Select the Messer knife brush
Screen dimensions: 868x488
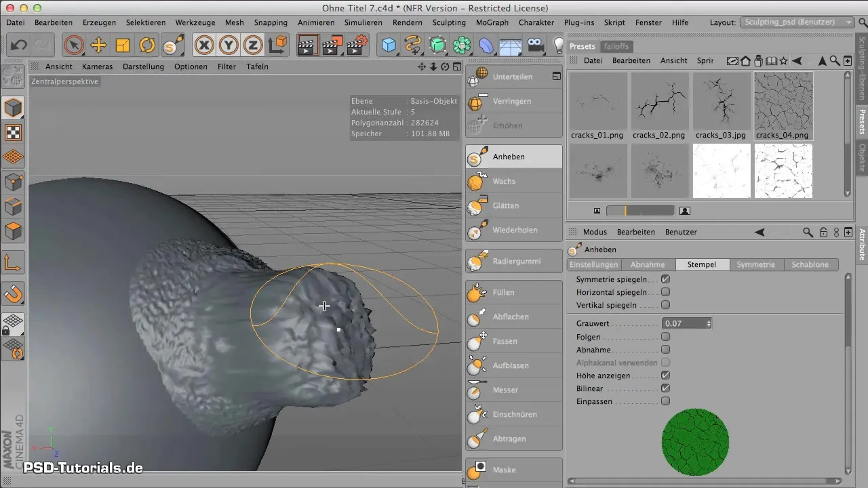pyautogui.click(x=514, y=390)
